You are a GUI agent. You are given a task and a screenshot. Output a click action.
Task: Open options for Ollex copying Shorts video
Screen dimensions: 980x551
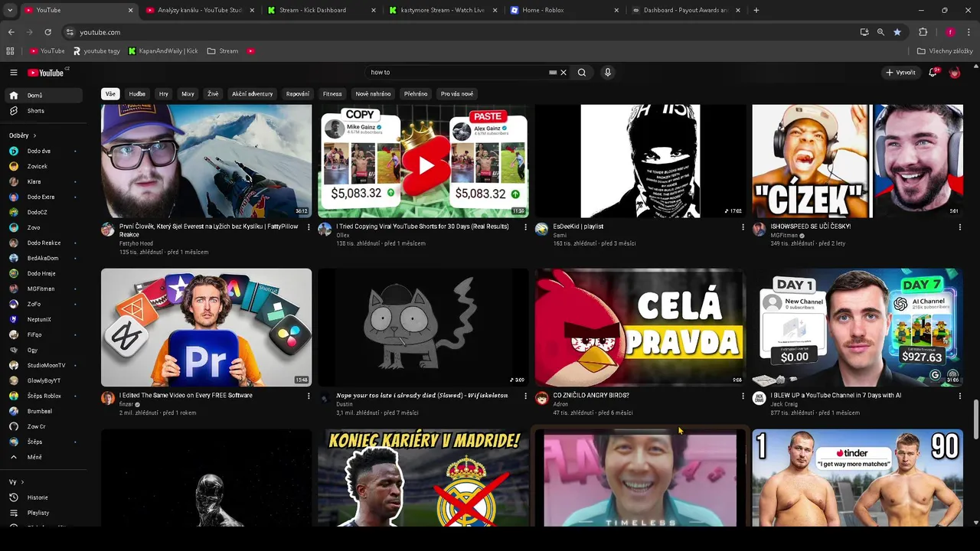click(525, 227)
